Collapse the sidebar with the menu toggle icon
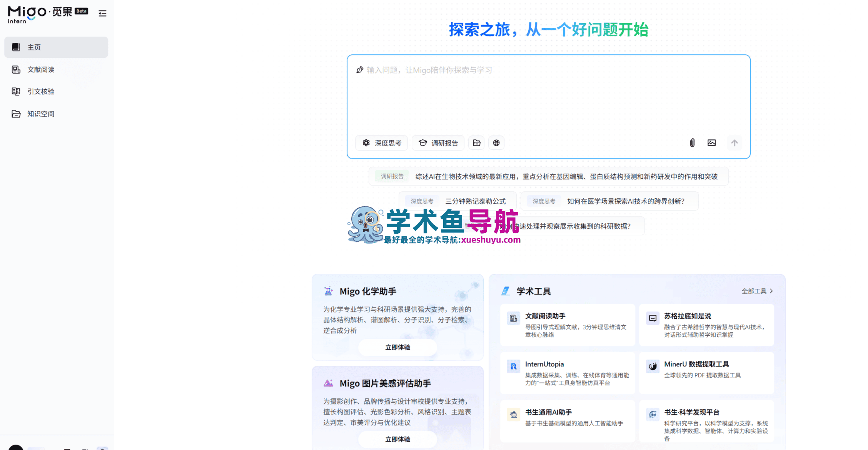Viewport: 868px width, 450px height. coord(102,13)
